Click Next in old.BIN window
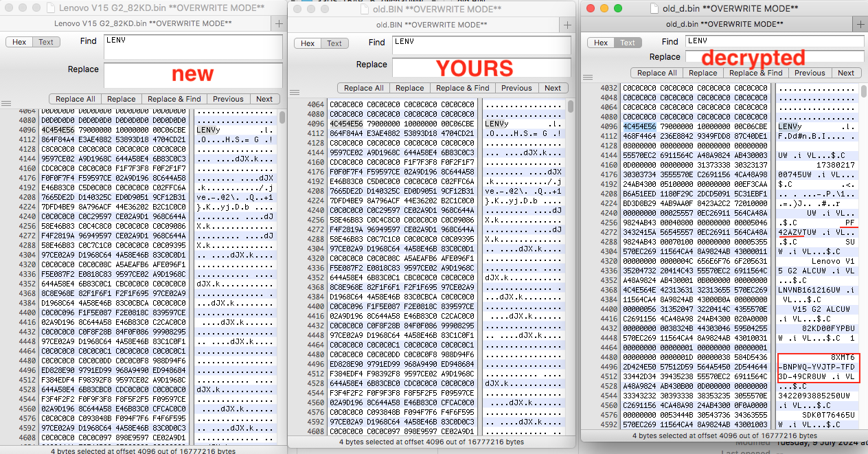 [553, 88]
